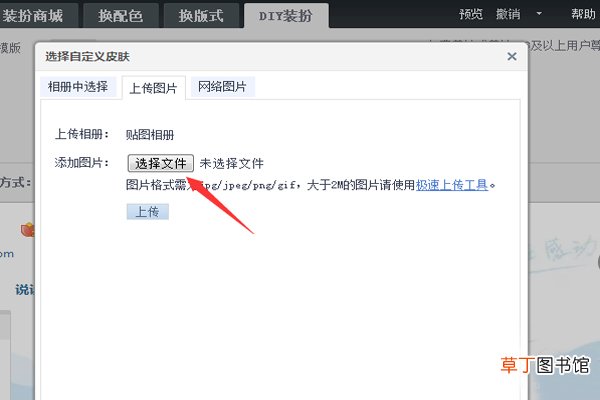Switch to the 换配色 tab
The width and height of the screenshot is (600, 400).
tap(121, 16)
